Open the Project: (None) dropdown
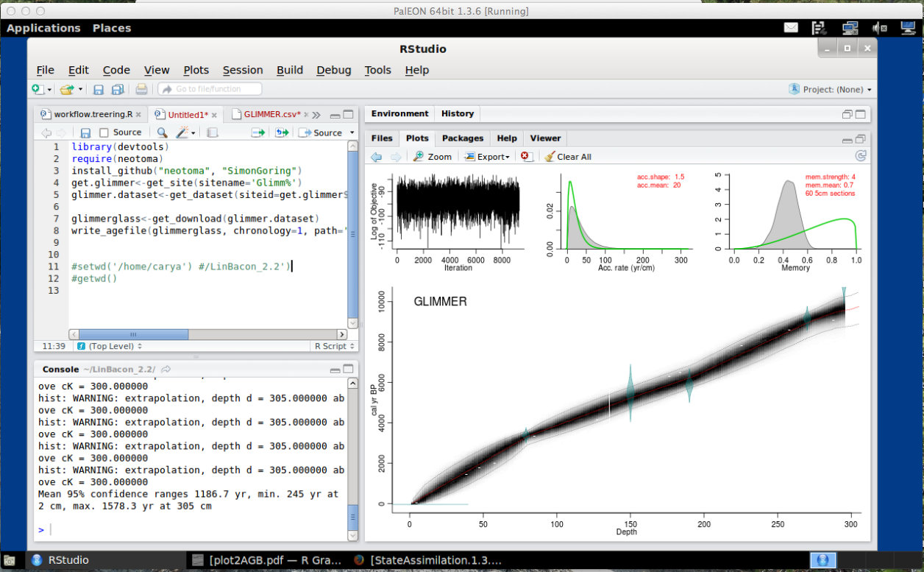 point(830,89)
